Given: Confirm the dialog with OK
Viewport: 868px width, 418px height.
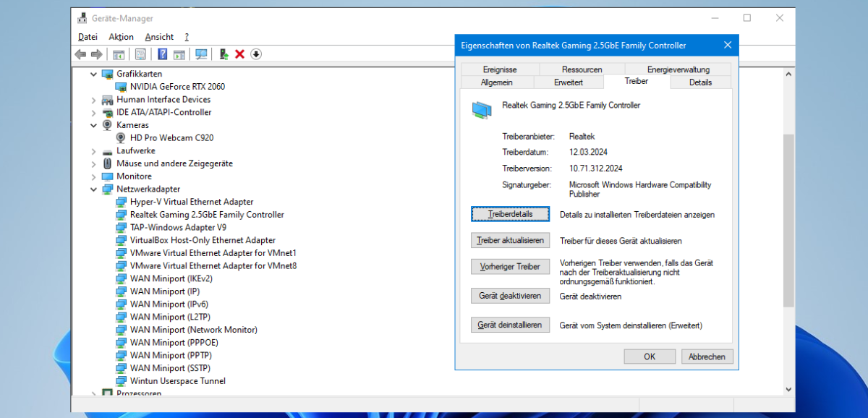Looking at the screenshot, I should tap(650, 357).
